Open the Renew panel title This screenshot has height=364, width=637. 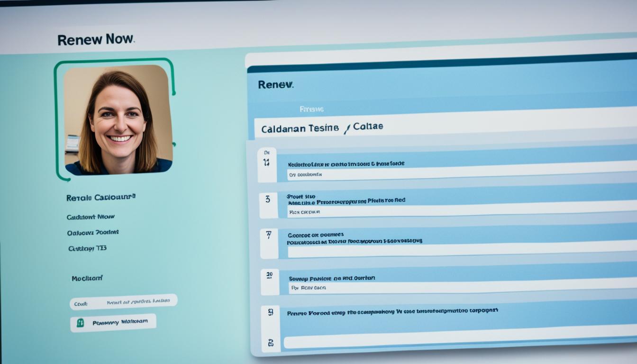[x=275, y=85]
